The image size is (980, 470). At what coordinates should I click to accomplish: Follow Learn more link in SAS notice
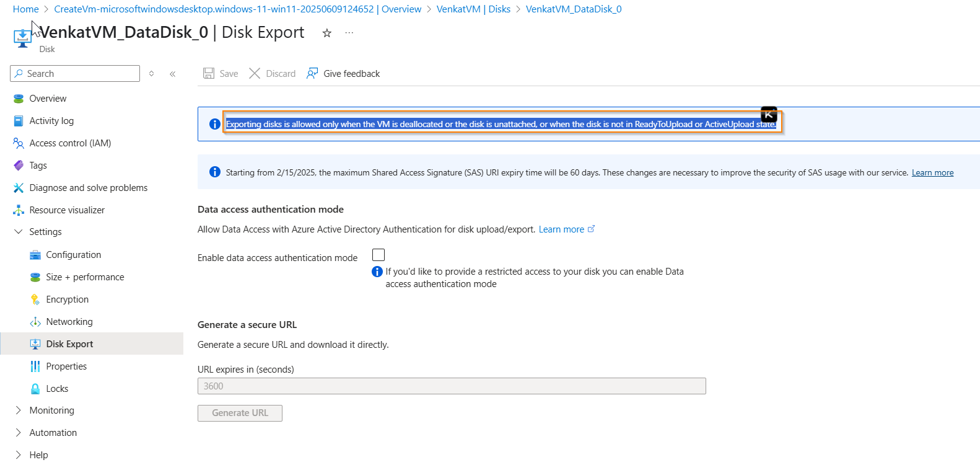click(932, 172)
